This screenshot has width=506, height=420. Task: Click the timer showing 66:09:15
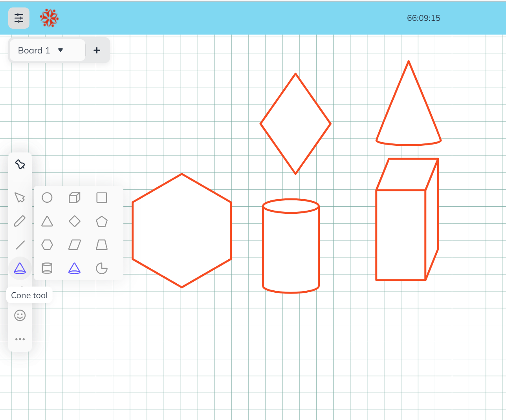423,18
